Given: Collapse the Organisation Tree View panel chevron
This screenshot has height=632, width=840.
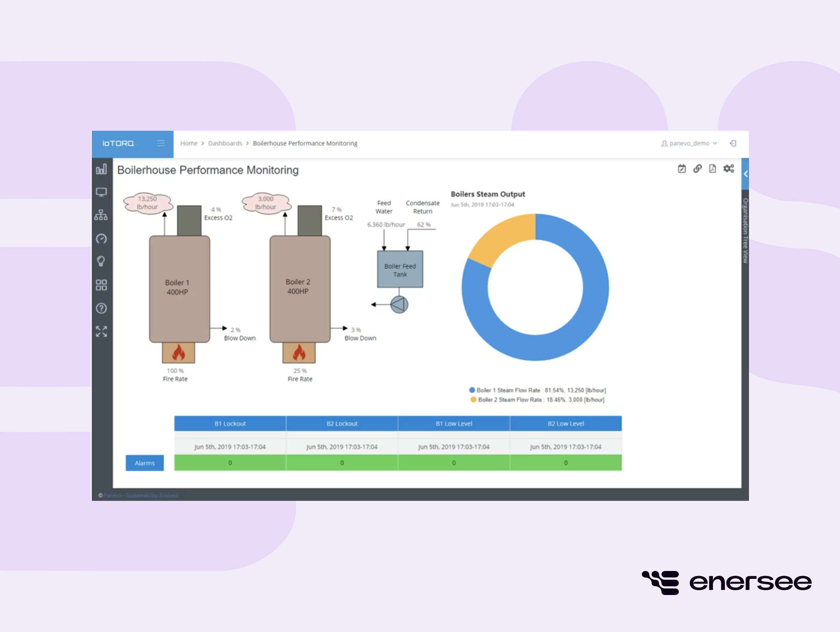Looking at the screenshot, I should (745, 174).
